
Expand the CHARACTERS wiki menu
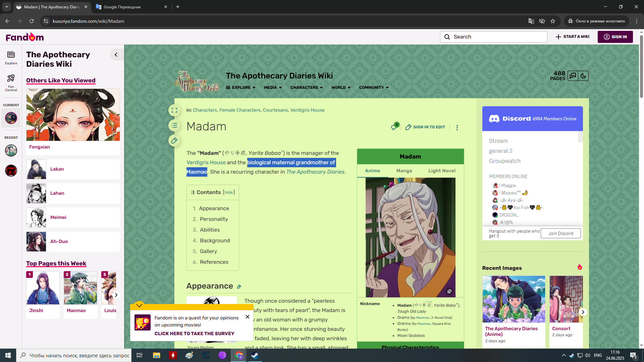pos(307,87)
